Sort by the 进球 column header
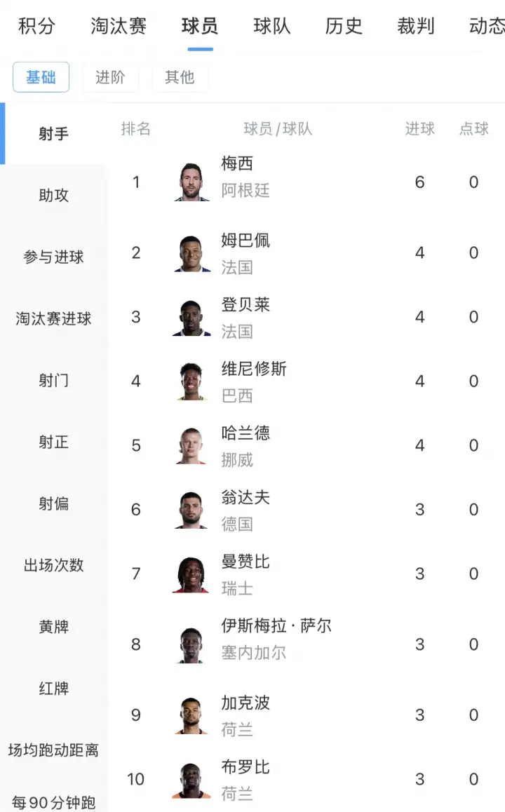This screenshot has height=812, width=505. click(419, 128)
